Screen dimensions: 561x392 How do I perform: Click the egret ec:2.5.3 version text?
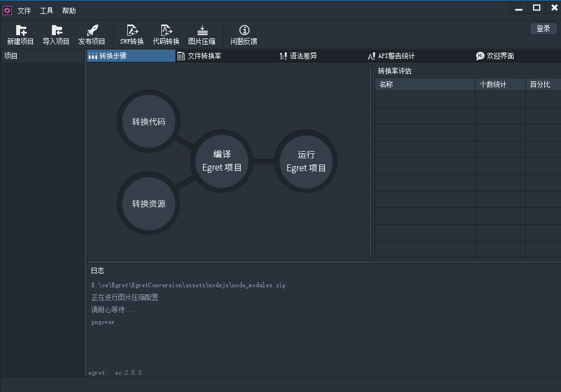[115, 372]
